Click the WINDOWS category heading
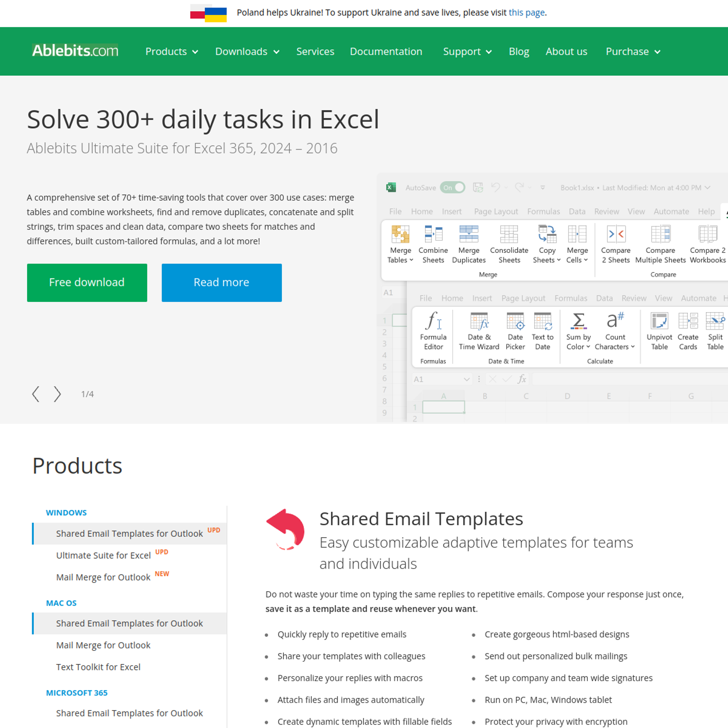 coord(66,512)
